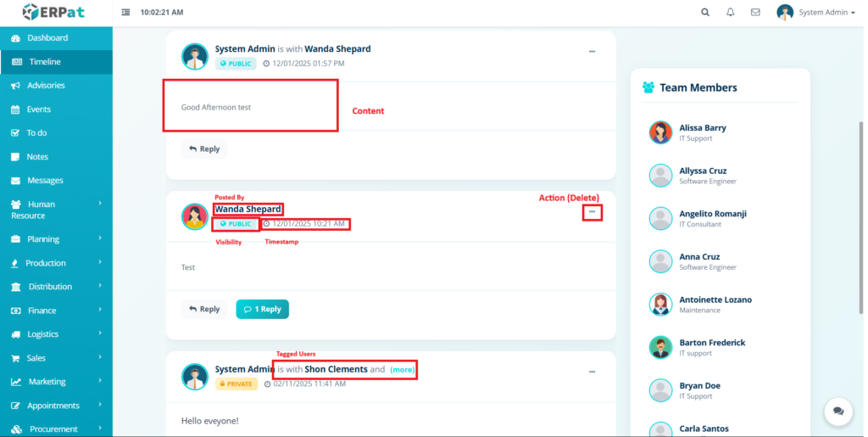868x437 pixels.
Task: Open Timeline in sidebar
Action: pyautogui.click(x=45, y=61)
